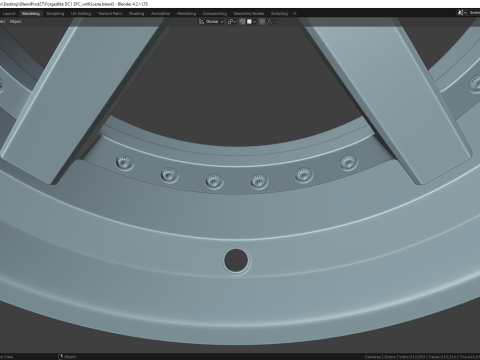Image resolution: width=480 pixels, height=360 pixels.
Task: Click the rightmost bolt between the spokes
Action: 349,163
